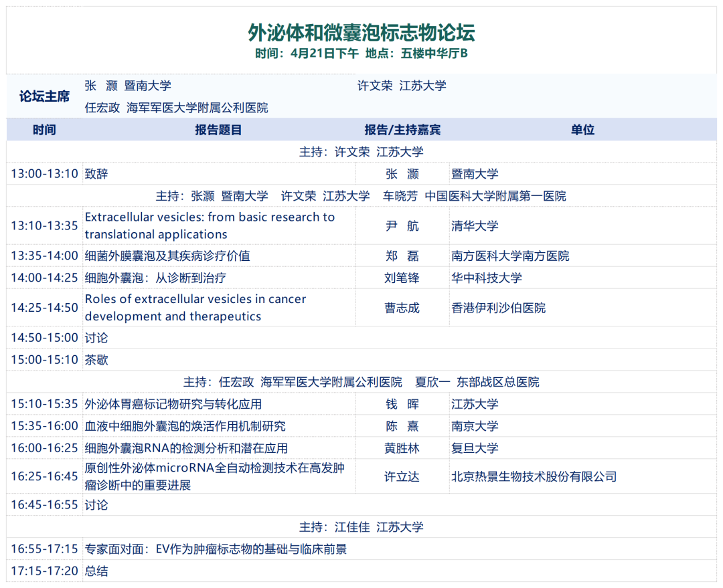Click the 报告题目 column header

tap(218, 130)
